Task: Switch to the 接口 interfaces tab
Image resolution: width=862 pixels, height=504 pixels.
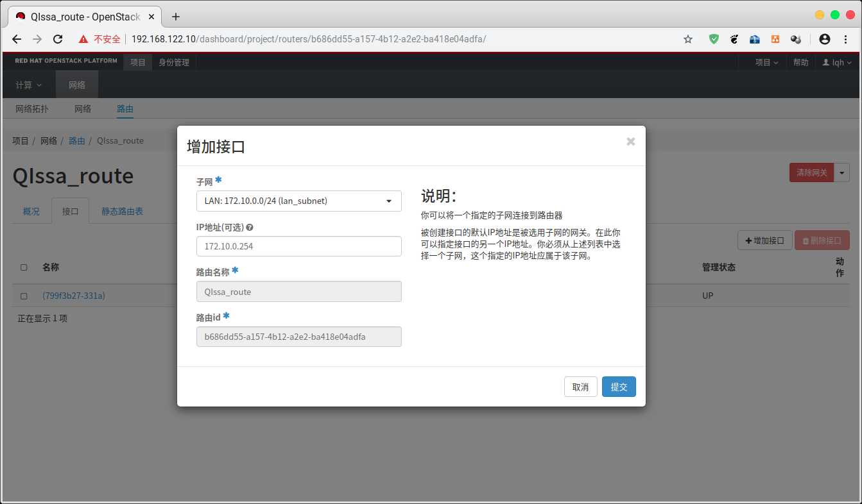Action: tap(70, 211)
